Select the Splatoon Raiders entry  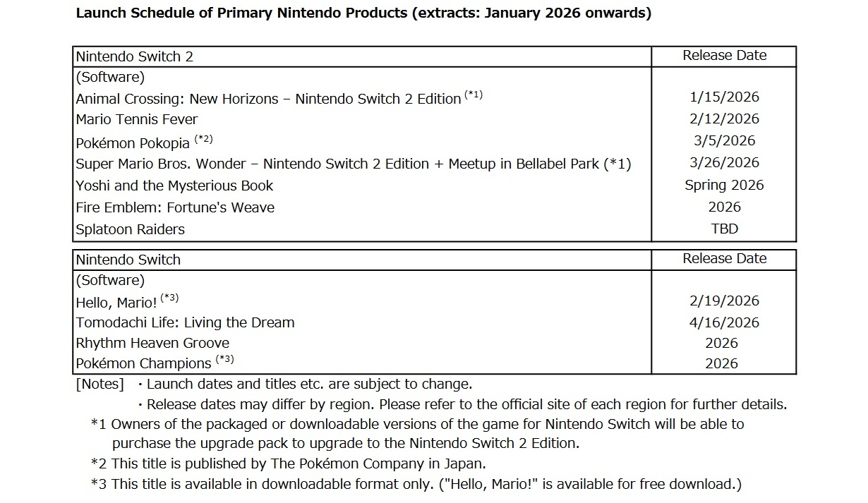(131, 229)
